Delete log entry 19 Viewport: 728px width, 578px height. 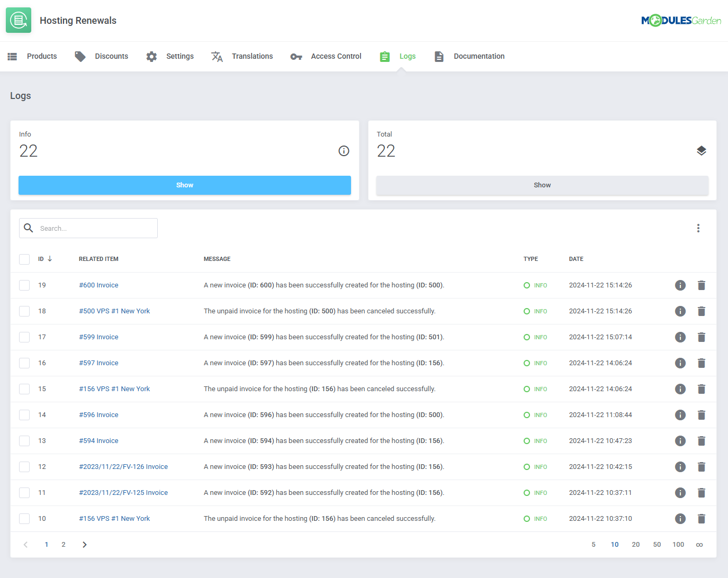pos(702,285)
